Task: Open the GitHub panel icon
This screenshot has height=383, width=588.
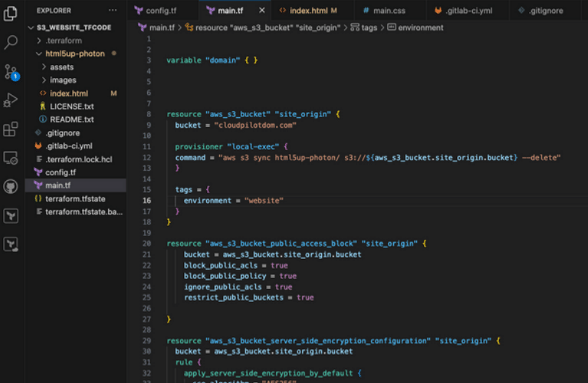Action: click(x=11, y=187)
